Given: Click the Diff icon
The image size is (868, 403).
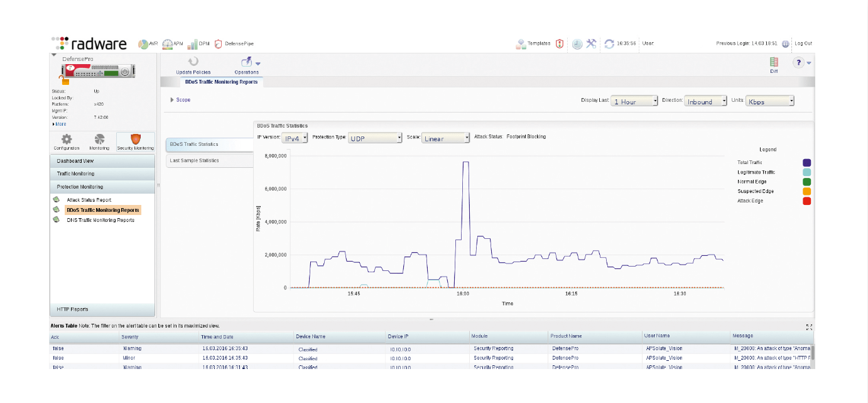Looking at the screenshot, I should (x=774, y=62).
